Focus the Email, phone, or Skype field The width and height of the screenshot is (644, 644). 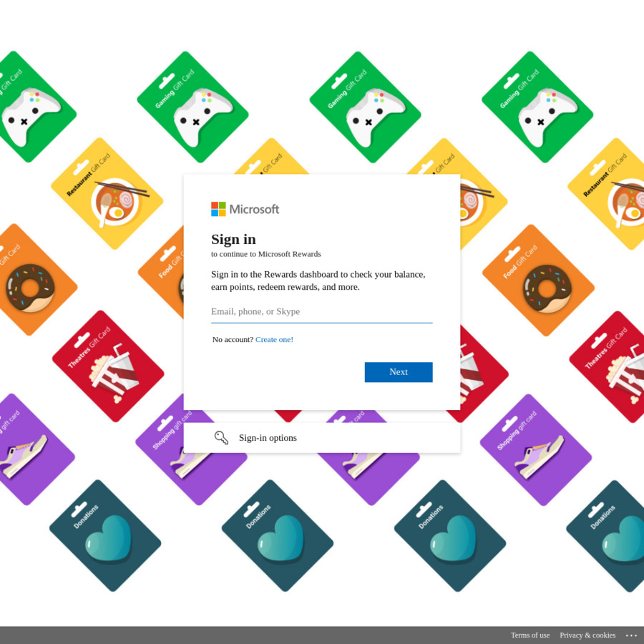coord(321,312)
